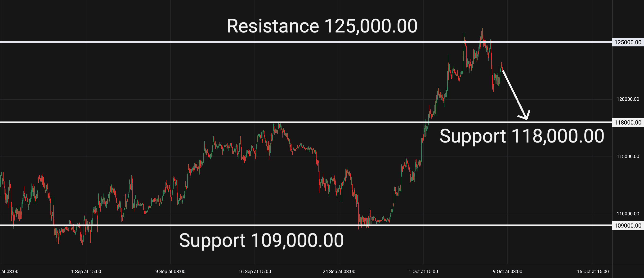Select the Support 118,000.00 text annotation

522,136
